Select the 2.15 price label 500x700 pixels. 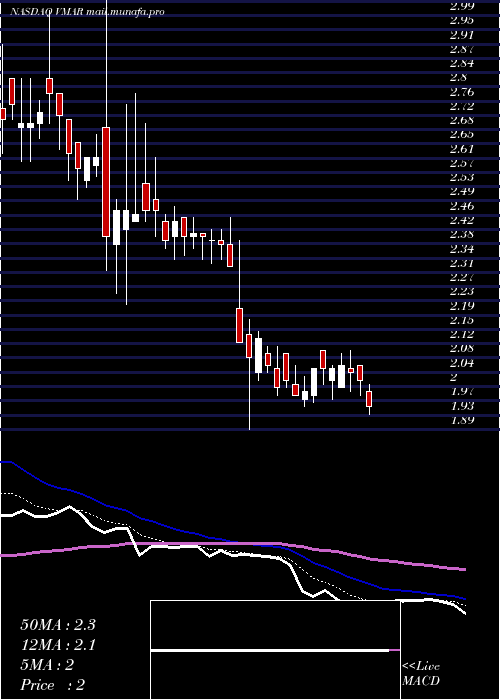point(461,320)
